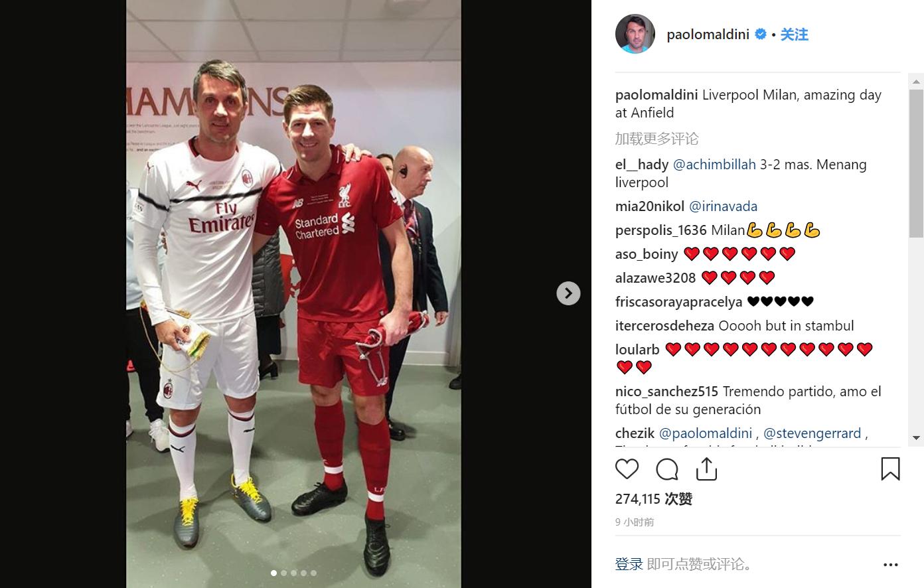
Task: Click the 登录 login link
Action: (x=629, y=564)
